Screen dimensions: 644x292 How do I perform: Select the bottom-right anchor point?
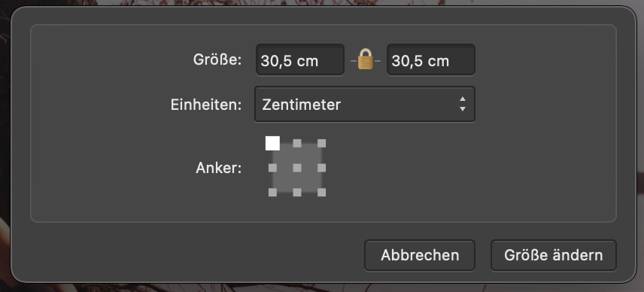321,192
